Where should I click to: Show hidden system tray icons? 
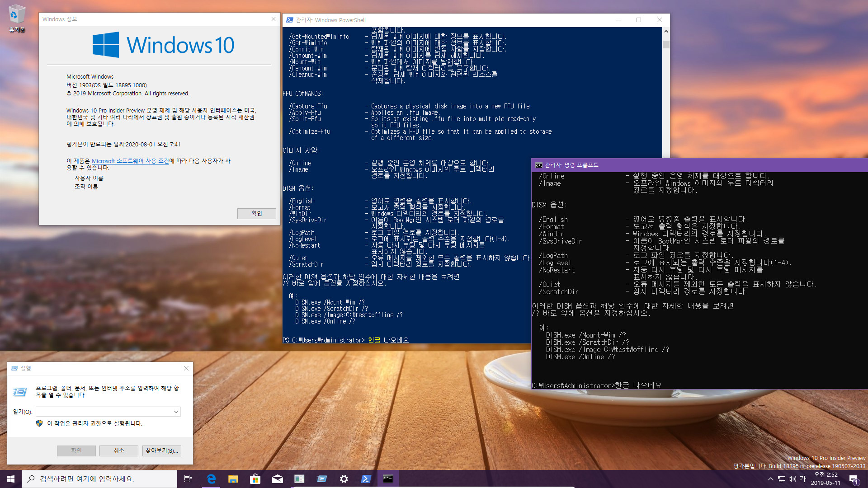(x=770, y=479)
